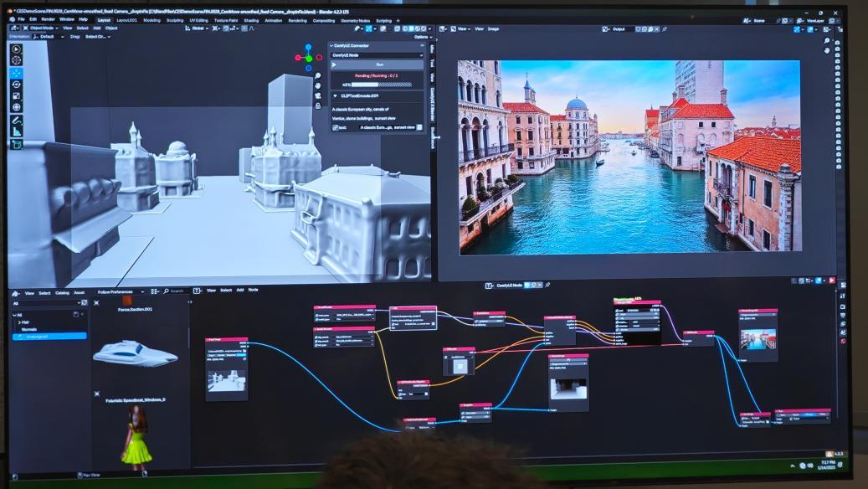Select the Cursor tool in viewport toolbar

click(17, 60)
